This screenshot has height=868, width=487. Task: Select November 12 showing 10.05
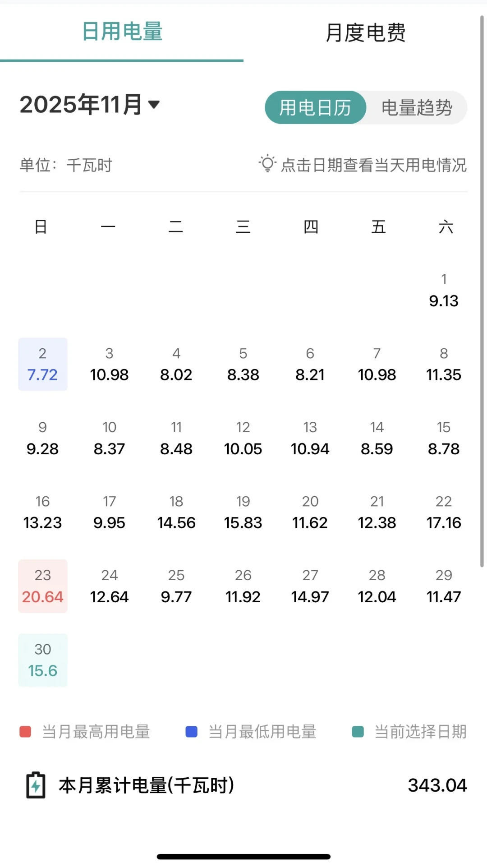[243, 438]
